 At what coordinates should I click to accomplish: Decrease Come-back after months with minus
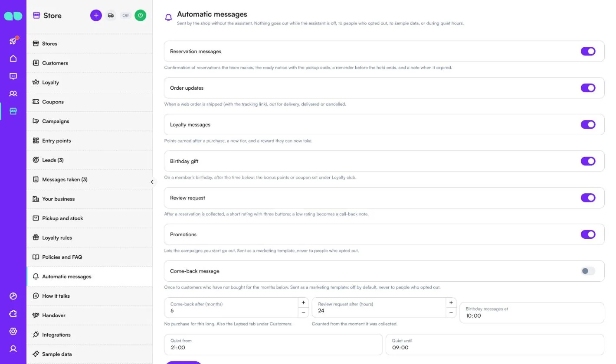pyautogui.click(x=303, y=312)
